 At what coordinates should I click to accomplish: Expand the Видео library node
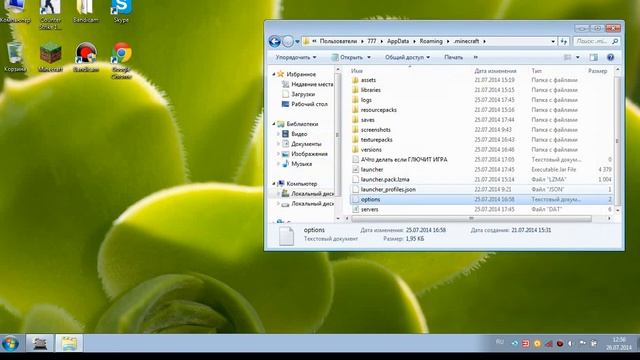pyautogui.click(x=279, y=134)
